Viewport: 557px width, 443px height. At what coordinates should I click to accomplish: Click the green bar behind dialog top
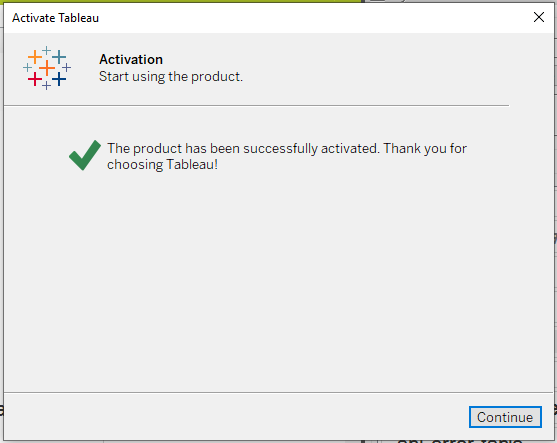point(181,1)
